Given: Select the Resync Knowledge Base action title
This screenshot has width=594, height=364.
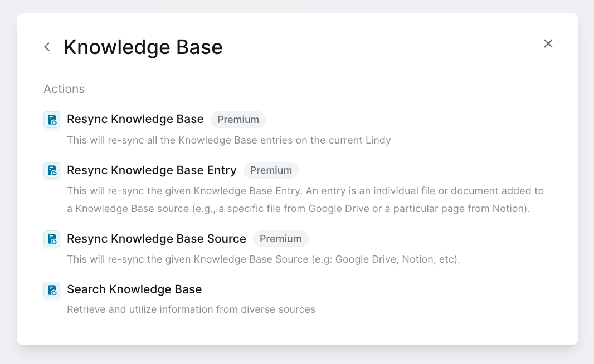Looking at the screenshot, I should coord(135,119).
